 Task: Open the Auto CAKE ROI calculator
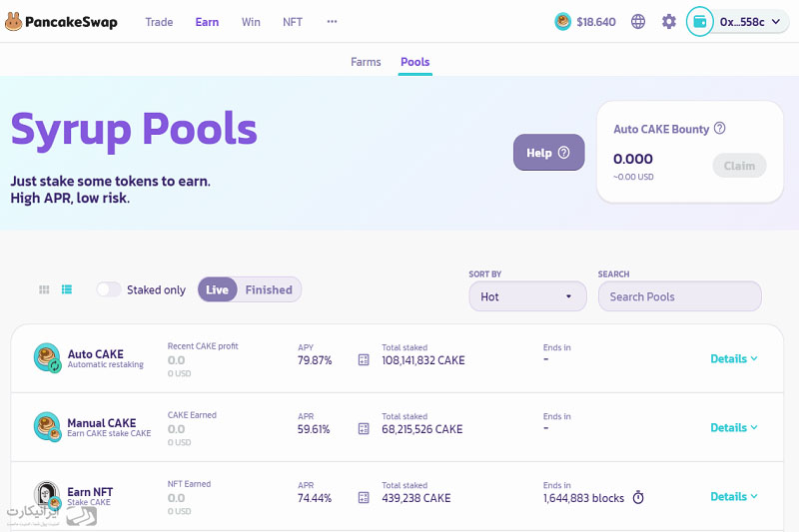pyautogui.click(x=364, y=360)
